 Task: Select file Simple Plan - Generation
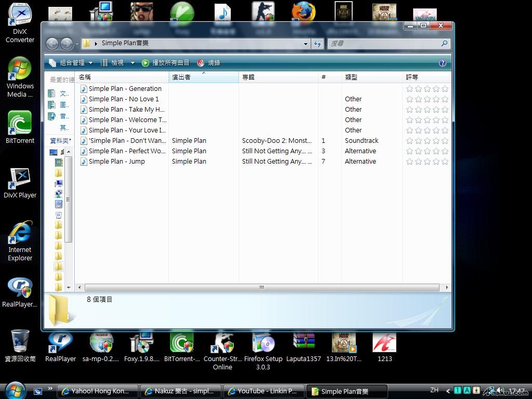121,88
